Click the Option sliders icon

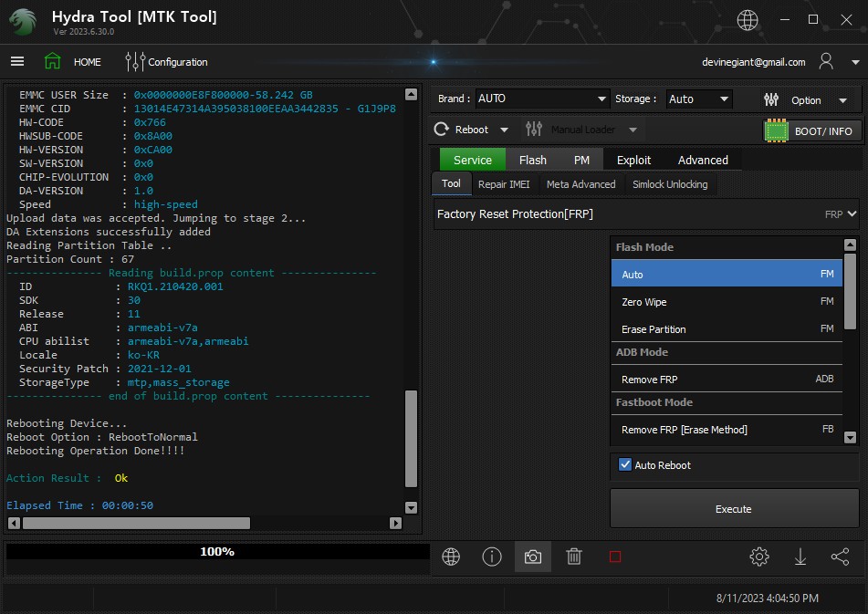(x=771, y=99)
